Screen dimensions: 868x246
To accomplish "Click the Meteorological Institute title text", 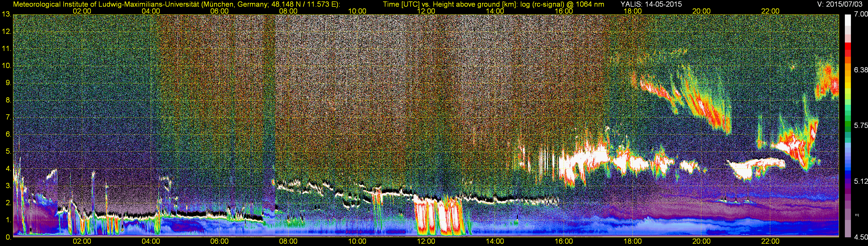I will coord(176,4).
